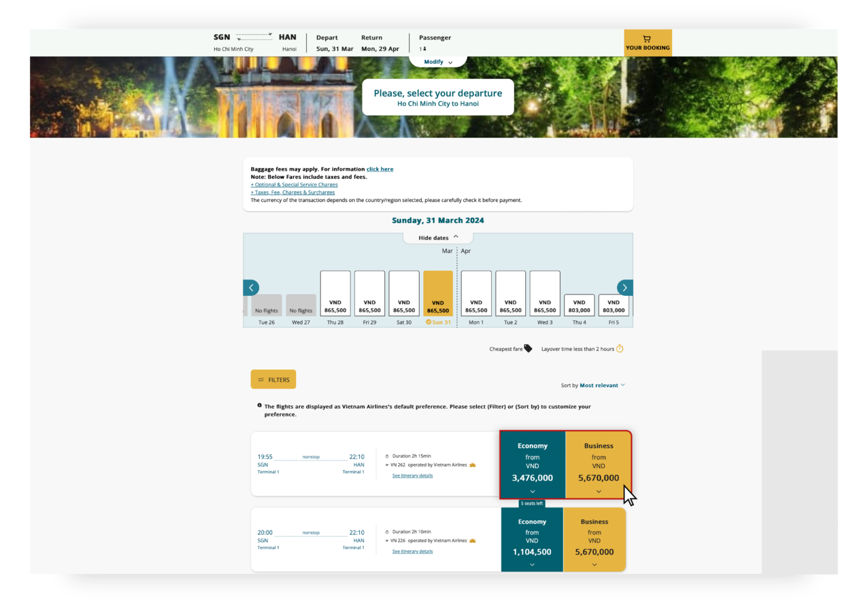Open the Modify dropdown
Screen dimensions: 868x604
pyautogui.click(x=437, y=61)
